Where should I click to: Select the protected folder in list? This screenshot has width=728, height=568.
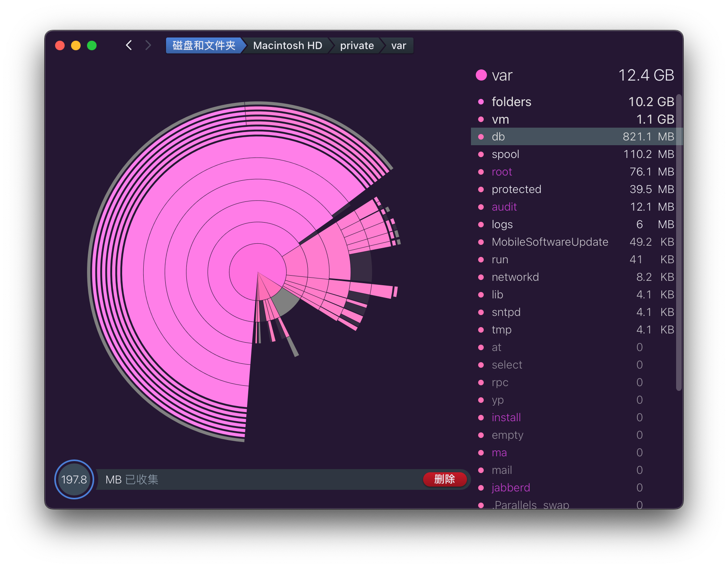point(516,189)
